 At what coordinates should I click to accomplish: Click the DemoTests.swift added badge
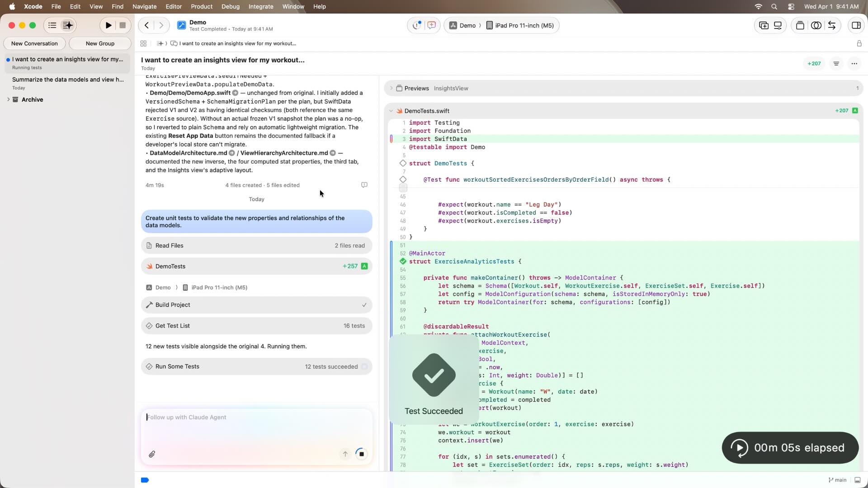click(x=855, y=111)
